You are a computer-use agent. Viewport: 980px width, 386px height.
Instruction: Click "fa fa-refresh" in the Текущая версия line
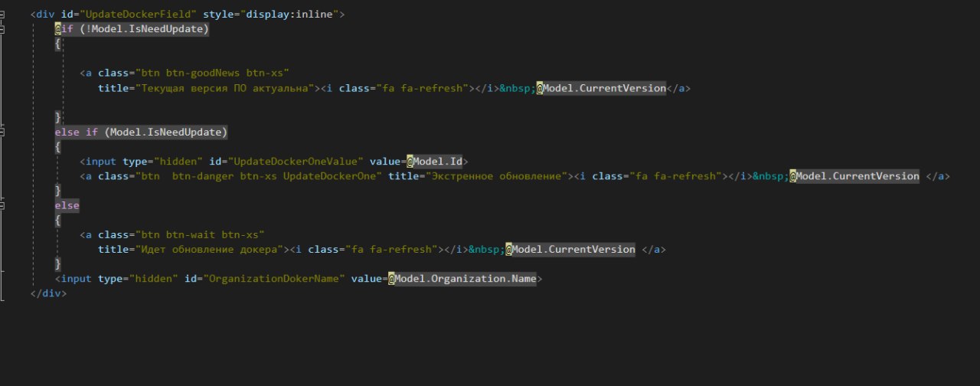(420, 88)
